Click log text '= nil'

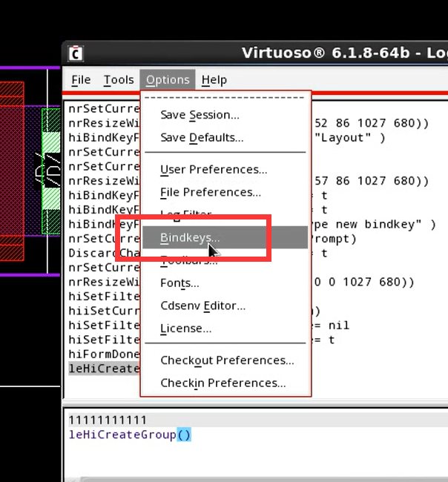332,326
